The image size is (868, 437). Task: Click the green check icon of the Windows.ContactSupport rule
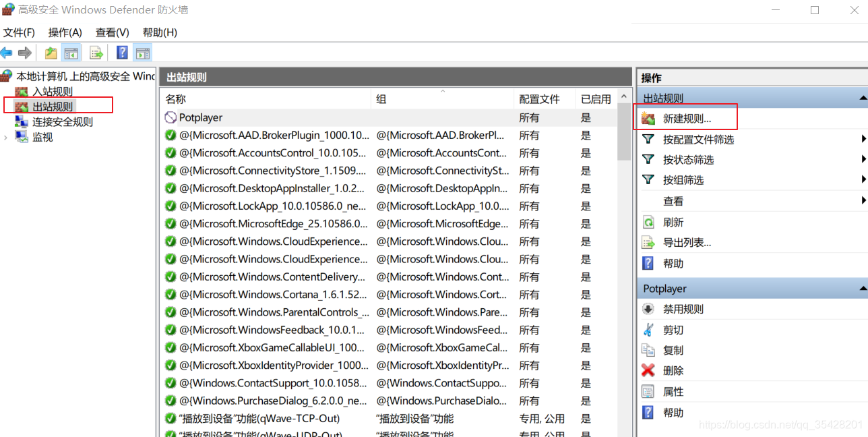click(x=170, y=382)
